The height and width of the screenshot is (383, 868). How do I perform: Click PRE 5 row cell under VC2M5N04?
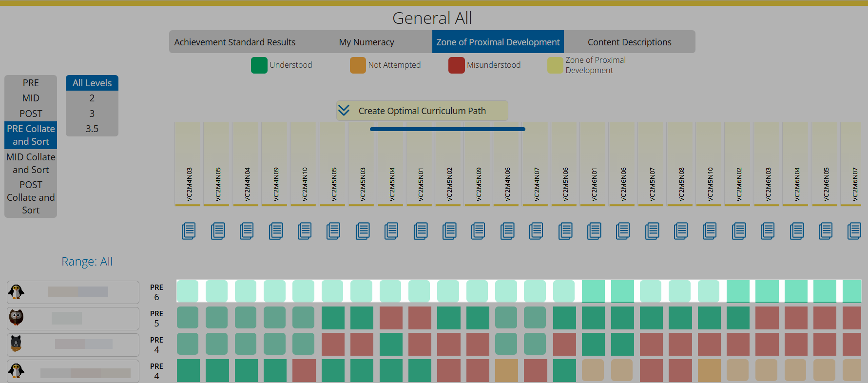click(391, 318)
